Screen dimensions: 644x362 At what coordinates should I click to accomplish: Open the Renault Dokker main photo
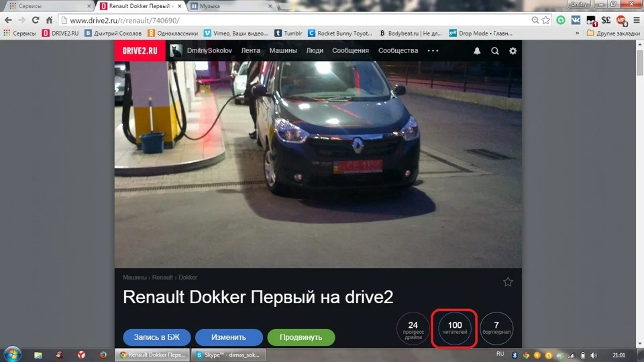pos(318,165)
